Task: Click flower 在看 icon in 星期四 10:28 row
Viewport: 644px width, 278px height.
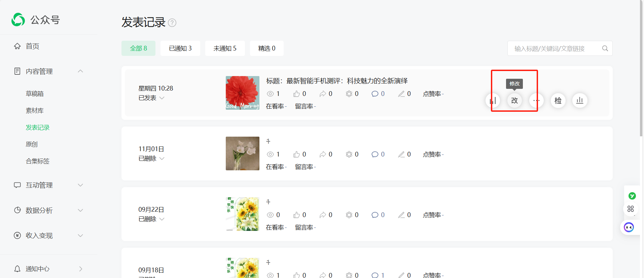Action: pyautogui.click(x=349, y=94)
